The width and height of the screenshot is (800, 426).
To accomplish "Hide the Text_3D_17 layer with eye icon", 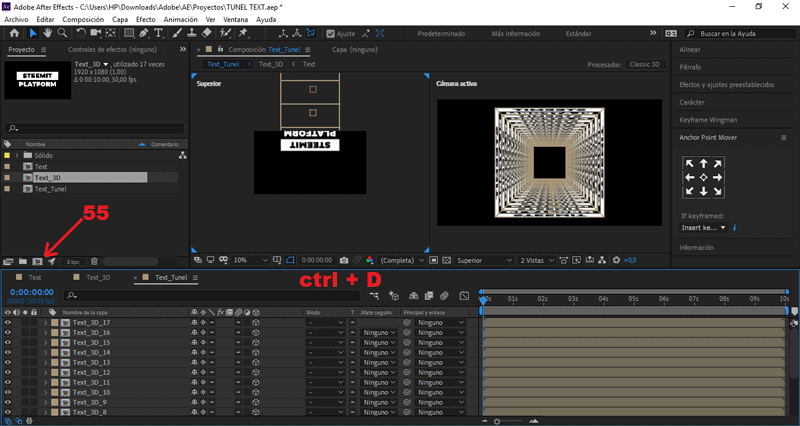I will point(7,323).
